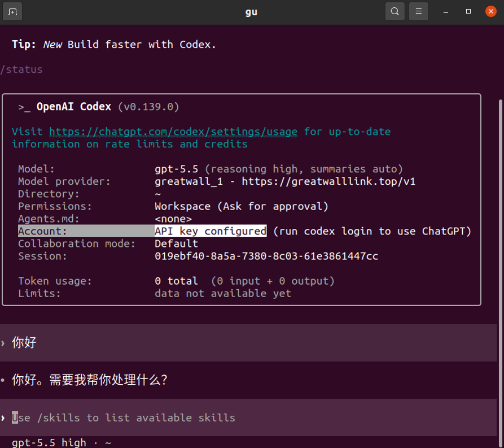Click '(run codex login to use ChatGPT)' text
The width and height of the screenshot is (504, 448).
coord(372,232)
